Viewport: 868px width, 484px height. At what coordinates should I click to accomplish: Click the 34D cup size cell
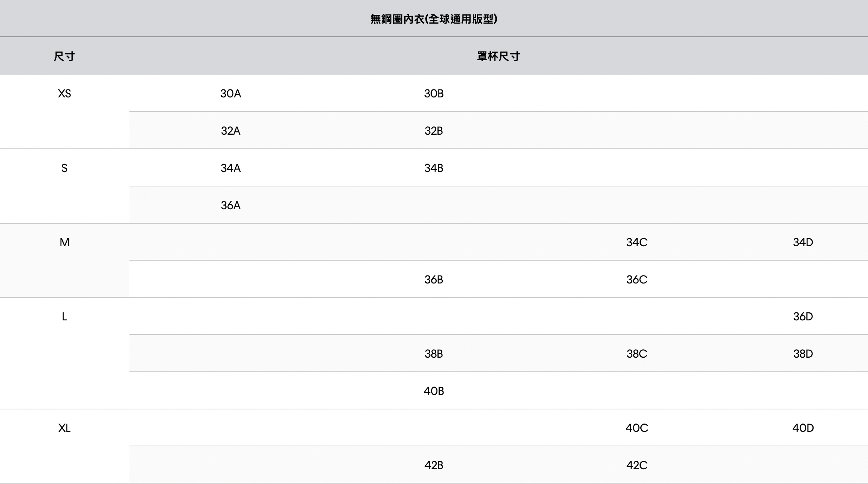(x=803, y=242)
